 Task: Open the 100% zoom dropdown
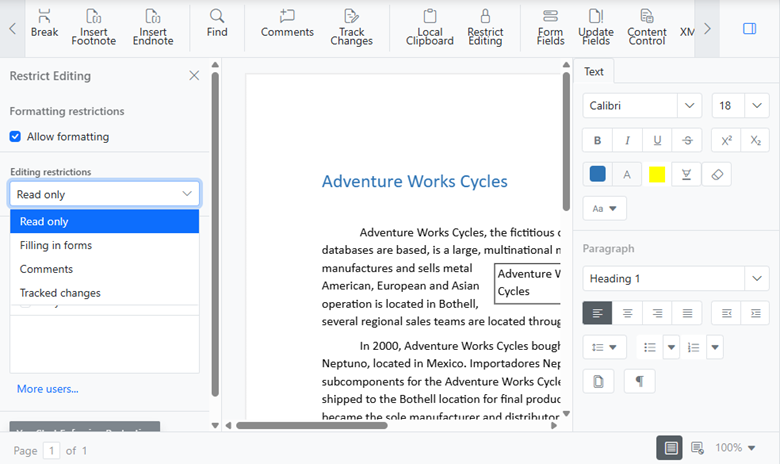735,448
